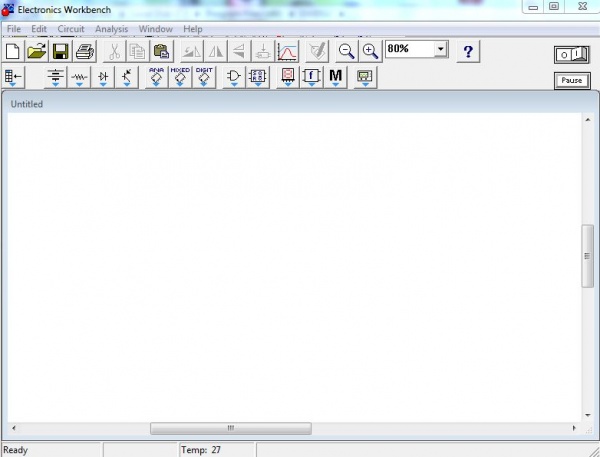The width and height of the screenshot is (600, 457).
Task: Open the Diodes parts bin
Action: click(103, 77)
